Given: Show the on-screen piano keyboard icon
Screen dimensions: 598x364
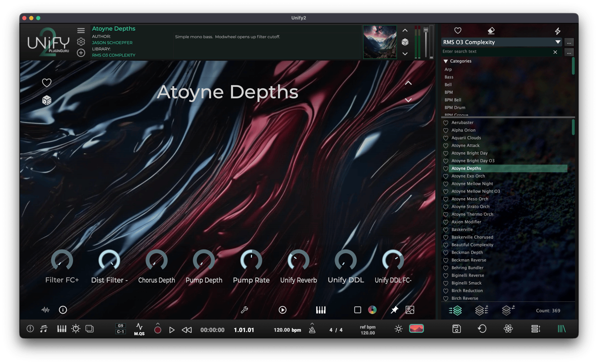Looking at the screenshot, I should (321, 310).
